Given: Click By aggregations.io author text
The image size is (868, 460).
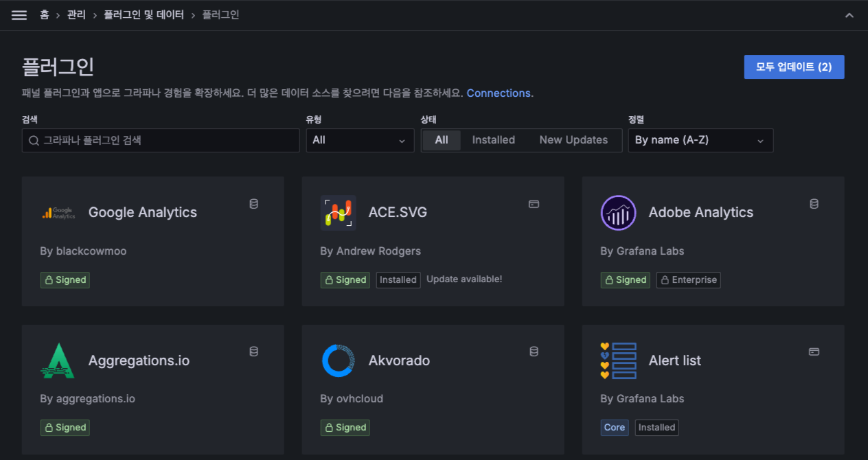Looking at the screenshot, I should coord(88,399).
